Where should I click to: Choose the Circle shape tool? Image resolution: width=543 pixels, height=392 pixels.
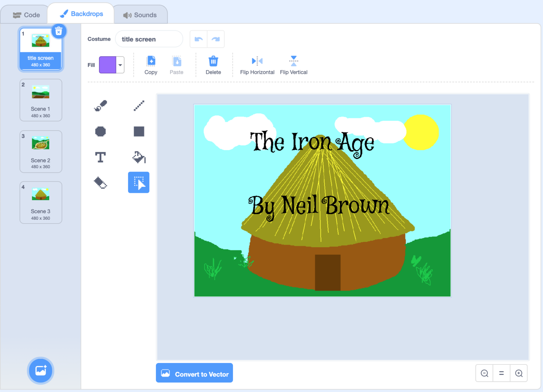pyautogui.click(x=100, y=131)
